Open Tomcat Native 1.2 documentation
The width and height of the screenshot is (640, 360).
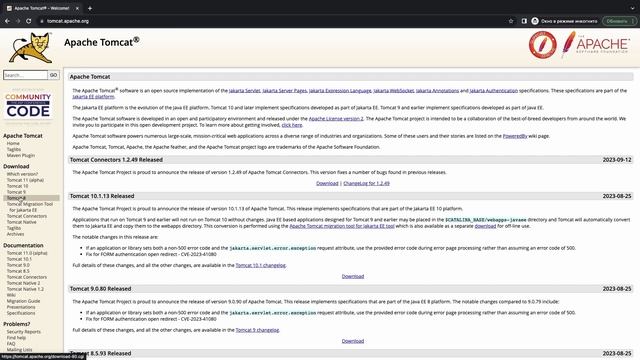pos(25,289)
